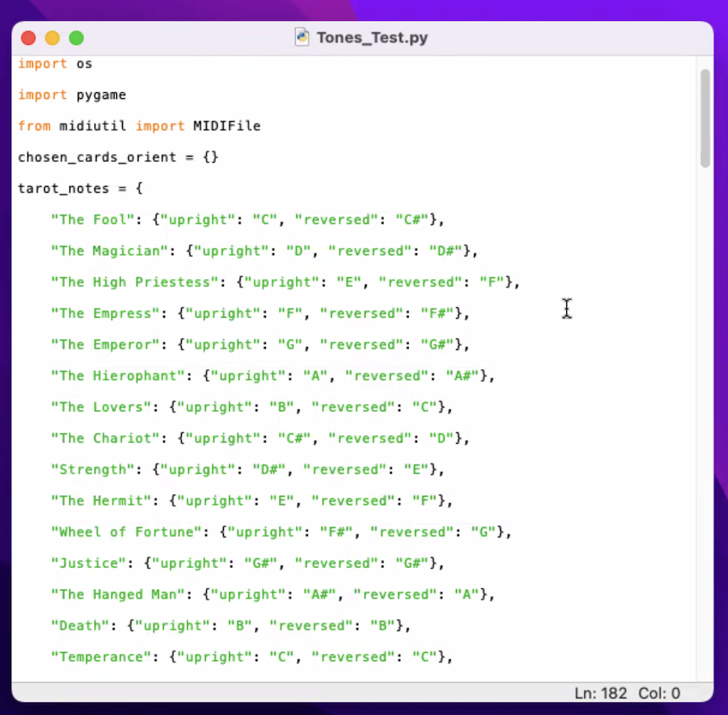Click the "C#" reversed value for The Fool
The image size is (728, 715).
pyautogui.click(x=412, y=220)
